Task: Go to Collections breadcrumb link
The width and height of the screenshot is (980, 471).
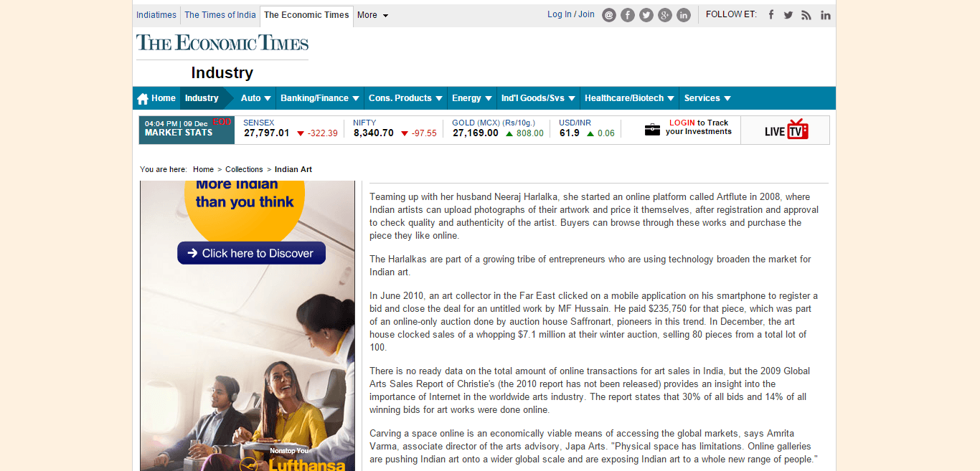Action: pyautogui.click(x=244, y=169)
